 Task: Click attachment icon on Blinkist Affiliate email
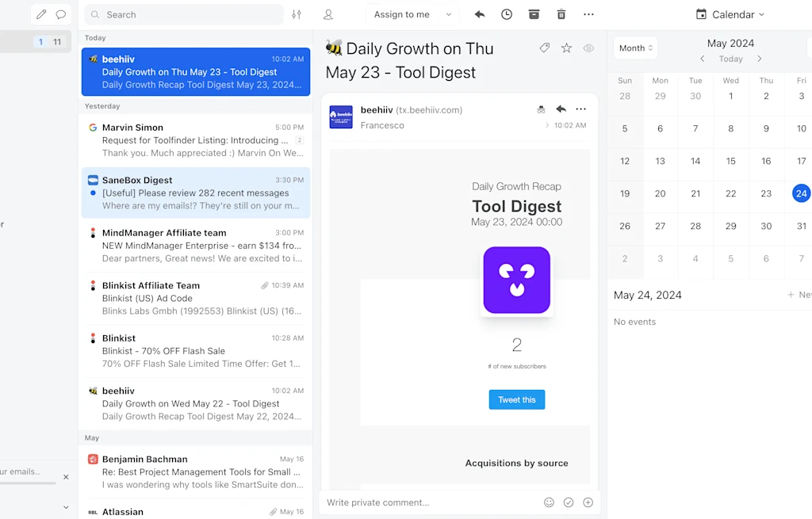point(265,285)
